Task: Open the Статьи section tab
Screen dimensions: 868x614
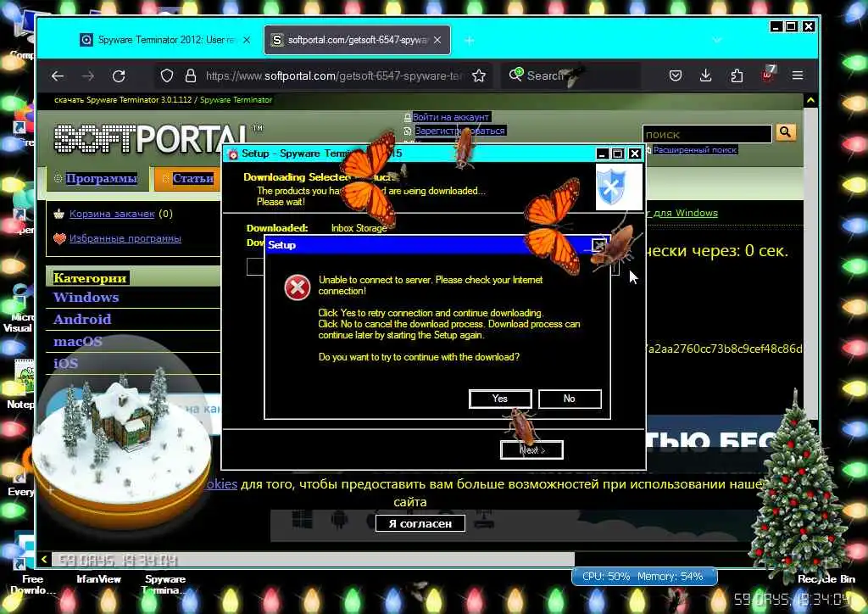Action: [188, 178]
